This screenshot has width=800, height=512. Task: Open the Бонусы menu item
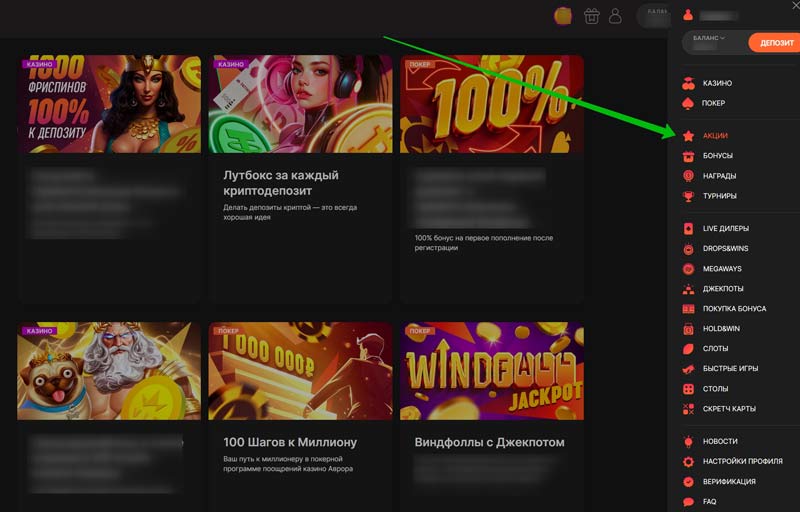(718, 156)
